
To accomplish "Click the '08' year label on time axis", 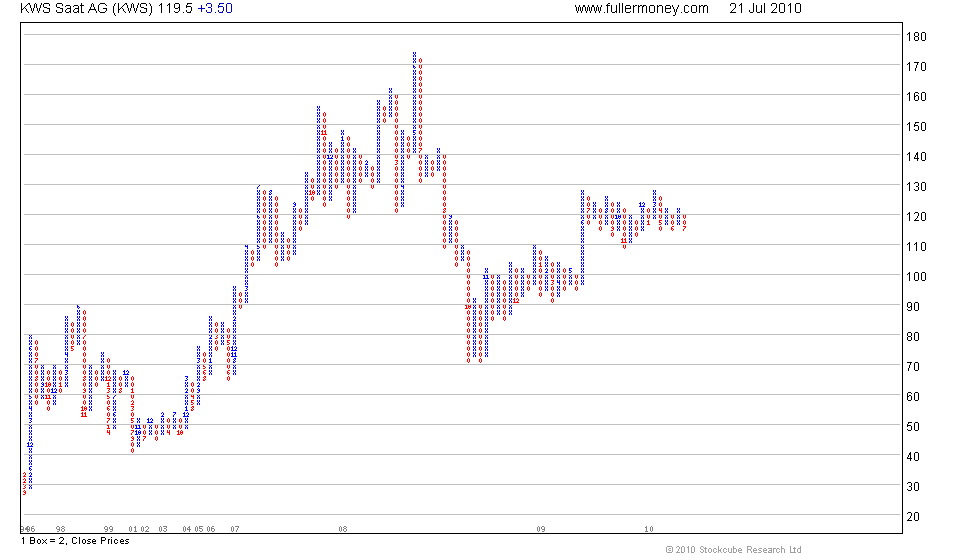I will click(343, 529).
